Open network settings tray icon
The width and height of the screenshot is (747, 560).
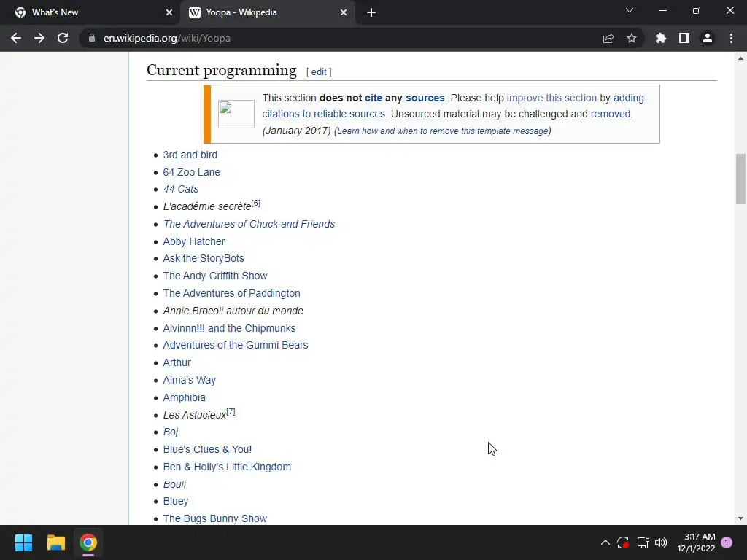pos(643,542)
